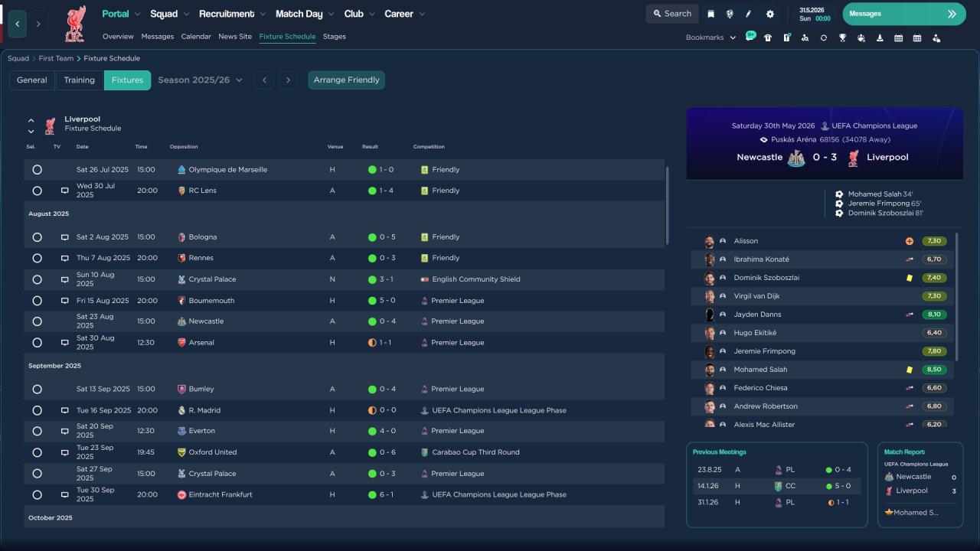Open the Season 2025/26 dropdown
The height and width of the screenshot is (551, 980).
coord(200,80)
